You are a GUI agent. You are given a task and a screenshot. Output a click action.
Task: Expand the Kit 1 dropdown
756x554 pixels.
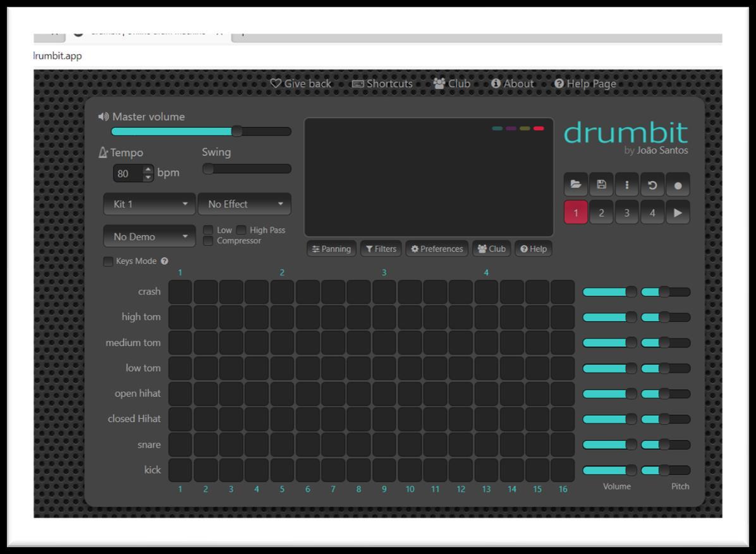[149, 204]
